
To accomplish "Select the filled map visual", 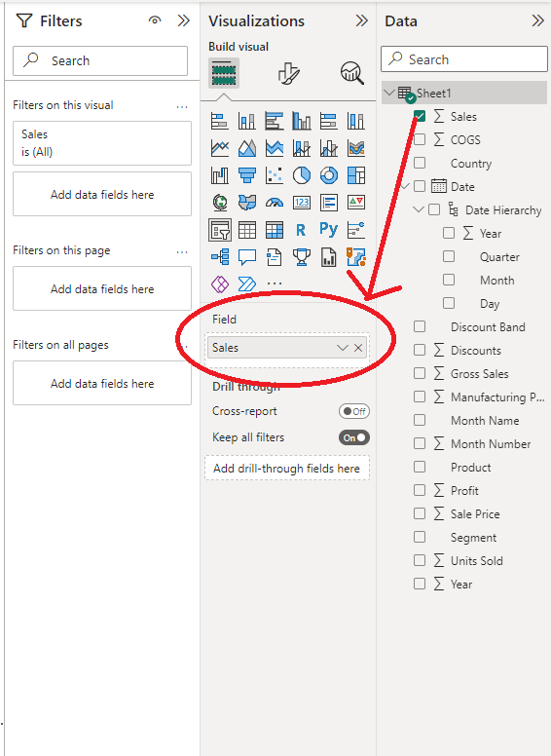I will (247, 203).
